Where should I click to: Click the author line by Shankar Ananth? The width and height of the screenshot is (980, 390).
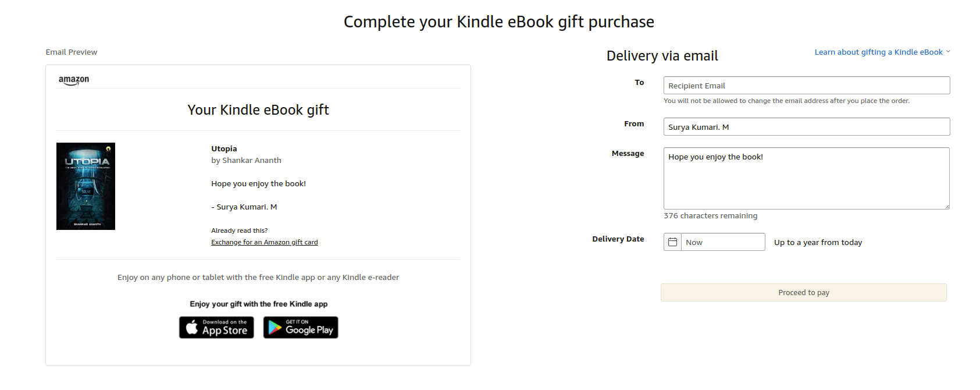tap(246, 161)
